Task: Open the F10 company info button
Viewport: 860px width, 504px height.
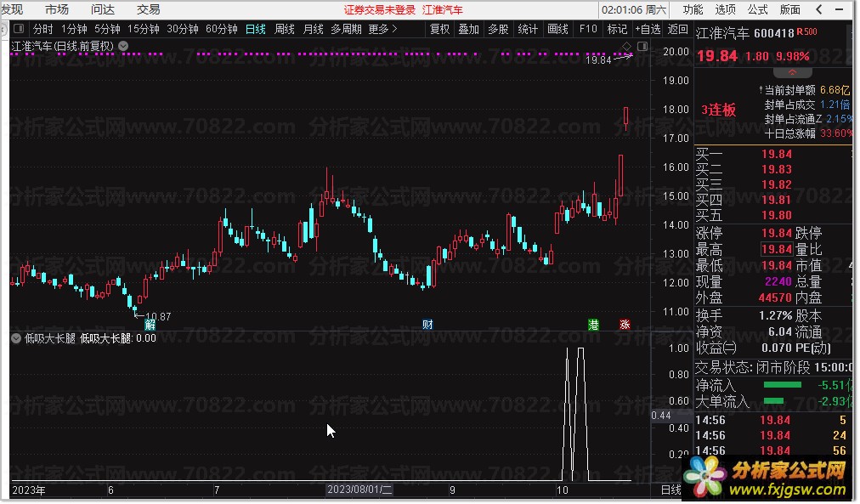Action: pos(588,29)
